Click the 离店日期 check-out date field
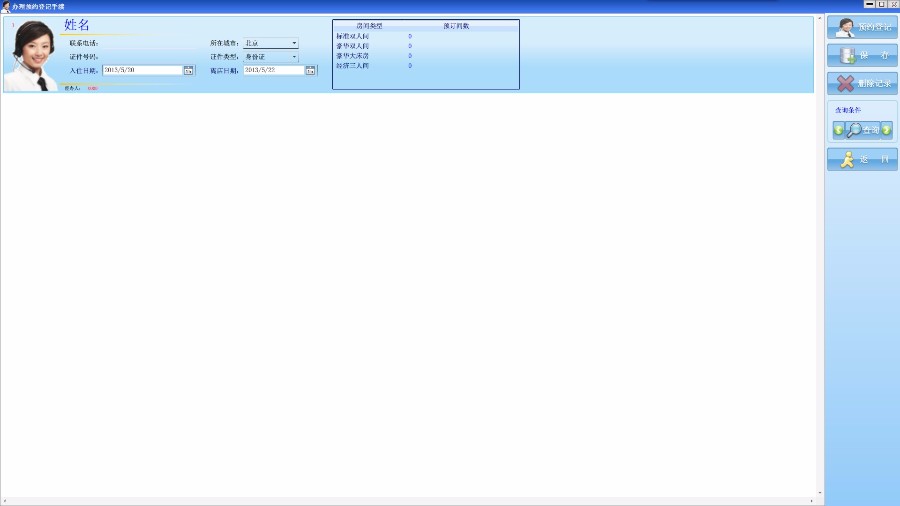Screen dimensions: 900x506 tap(274, 70)
